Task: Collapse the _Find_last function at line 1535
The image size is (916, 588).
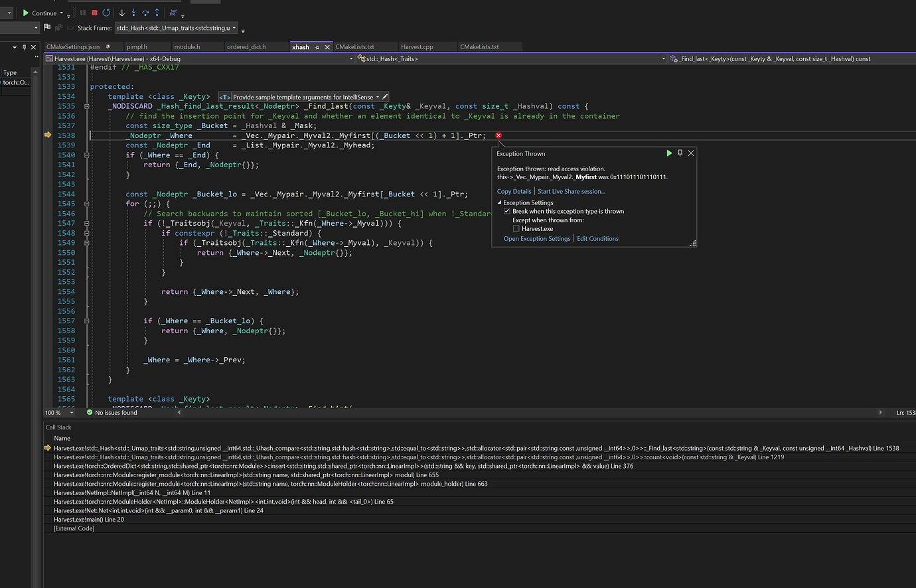Action: (86, 106)
